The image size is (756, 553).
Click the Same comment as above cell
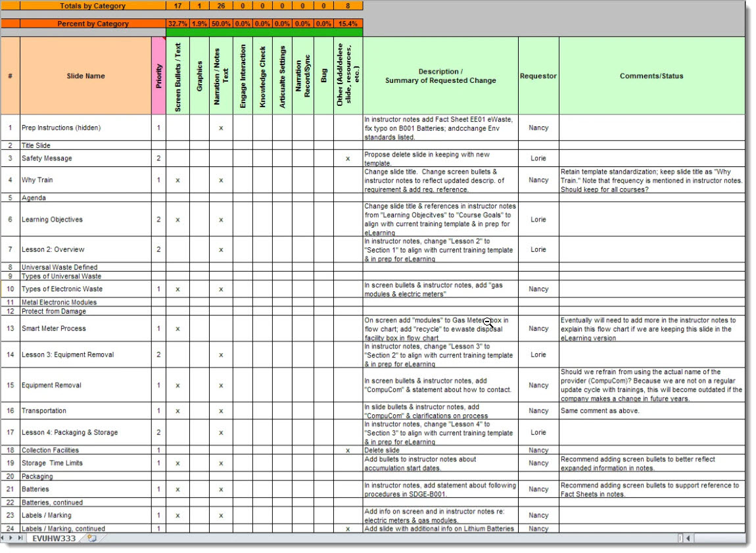pos(651,411)
